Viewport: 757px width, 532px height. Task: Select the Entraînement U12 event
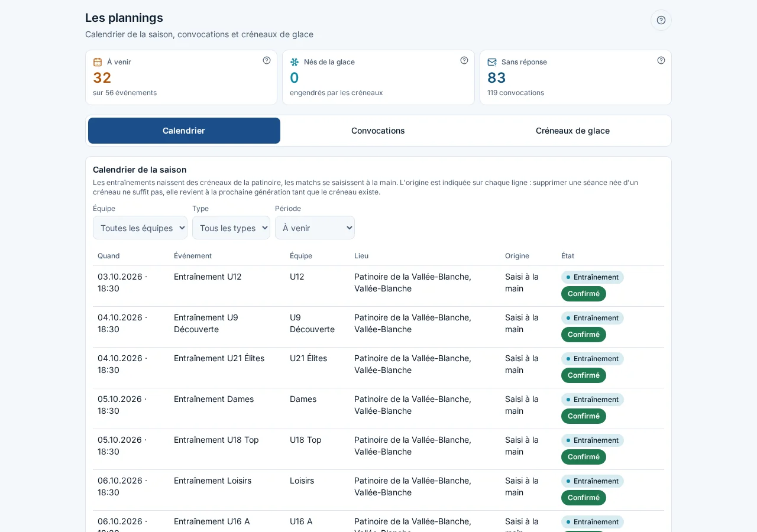click(x=208, y=277)
